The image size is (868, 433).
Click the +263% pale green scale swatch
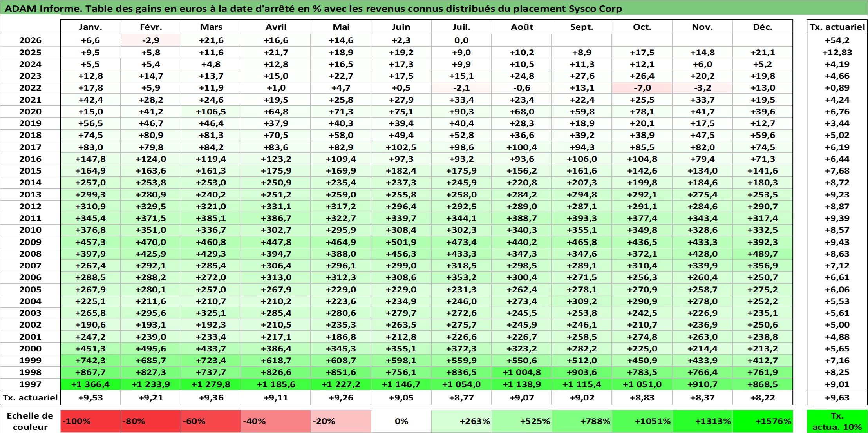(462, 421)
